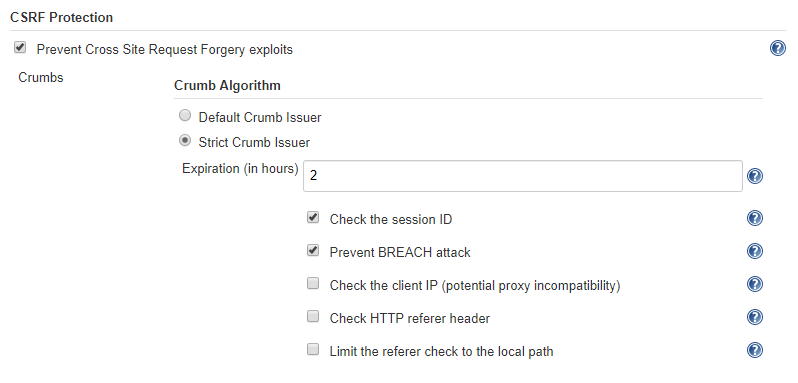Click the Expiration (in hours) label
The height and width of the screenshot is (383, 798).
[x=240, y=169]
